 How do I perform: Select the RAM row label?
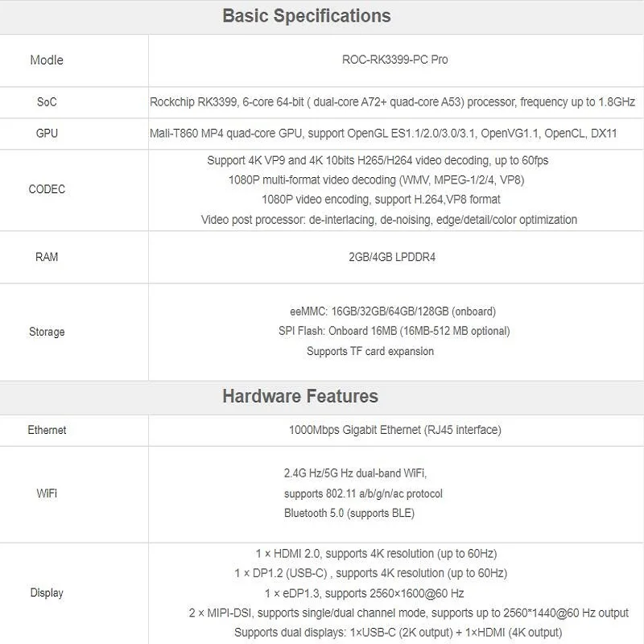point(47,257)
